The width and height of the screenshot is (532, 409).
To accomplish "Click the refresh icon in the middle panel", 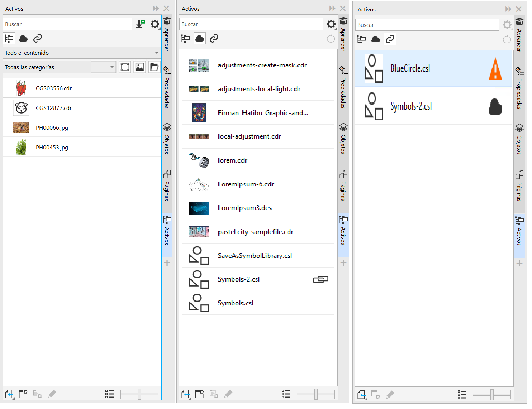I will pyautogui.click(x=331, y=39).
